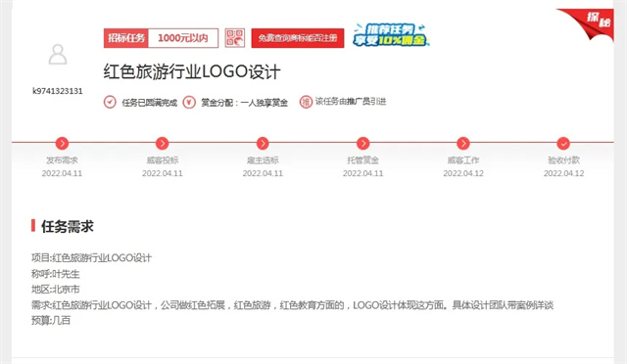Screen dimensions: 627x364
Task: Click 免费查询商标能否注册 button
Action: pos(298,38)
